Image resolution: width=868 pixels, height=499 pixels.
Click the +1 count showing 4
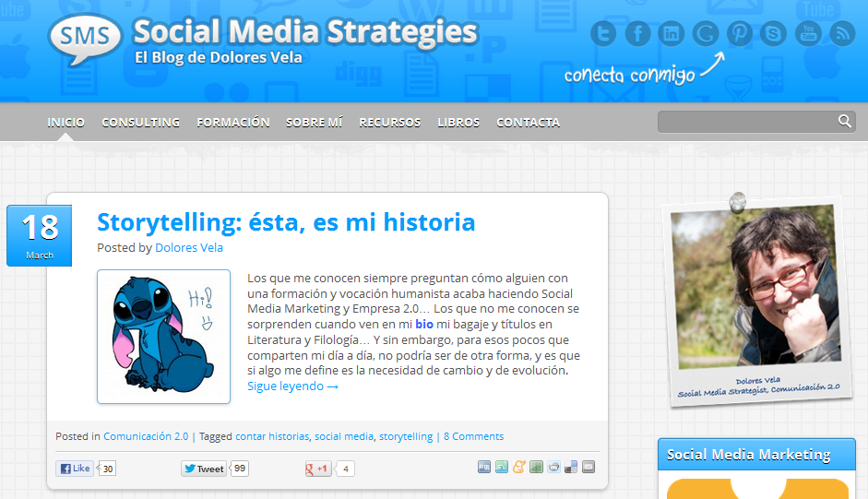point(345,469)
